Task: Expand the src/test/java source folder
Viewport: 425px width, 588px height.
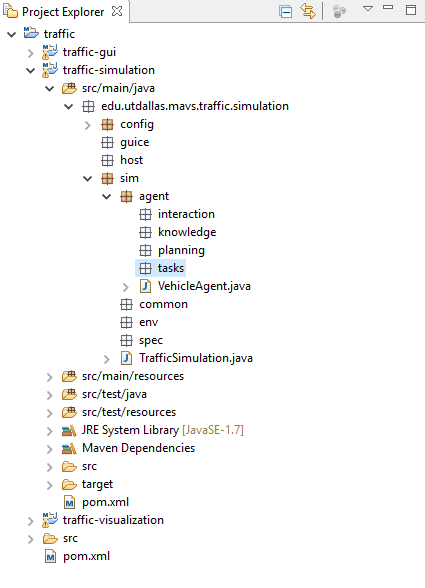Action: pos(50,395)
